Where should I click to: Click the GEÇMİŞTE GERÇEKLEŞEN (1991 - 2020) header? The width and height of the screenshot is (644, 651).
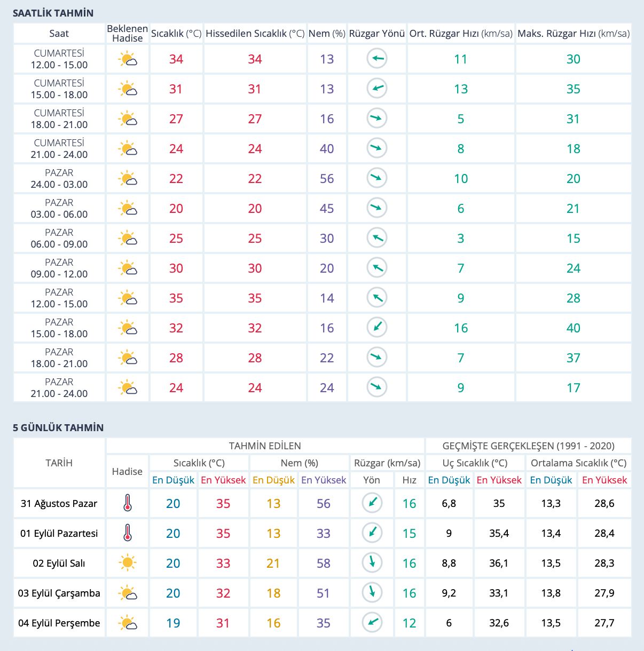[x=529, y=446]
